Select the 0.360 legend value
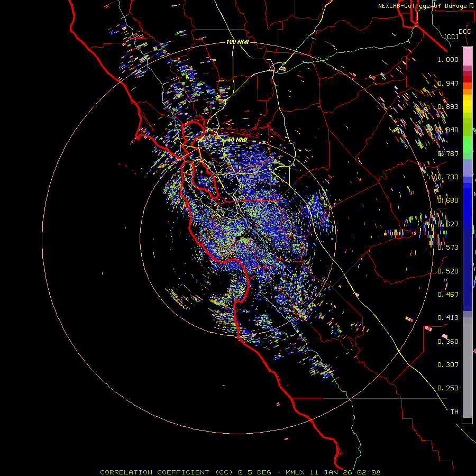This screenshot has height=476, width=476. [448, 341]
